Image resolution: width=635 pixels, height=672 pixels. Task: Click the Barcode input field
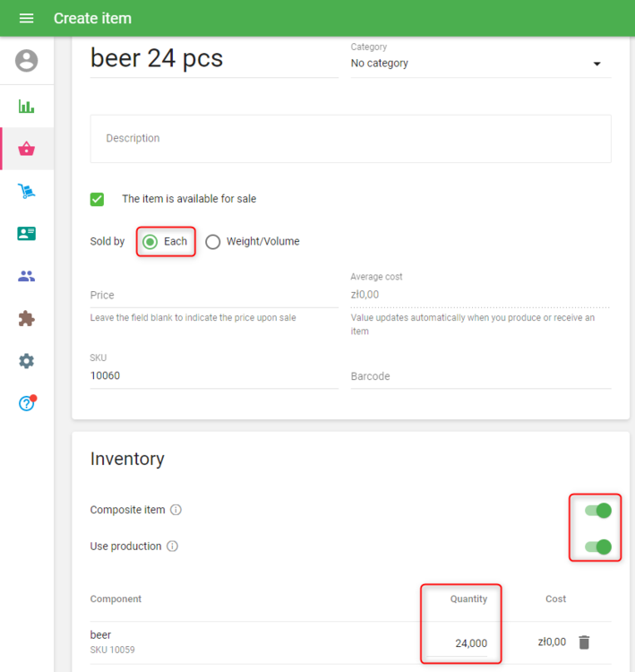click(480, 376)
